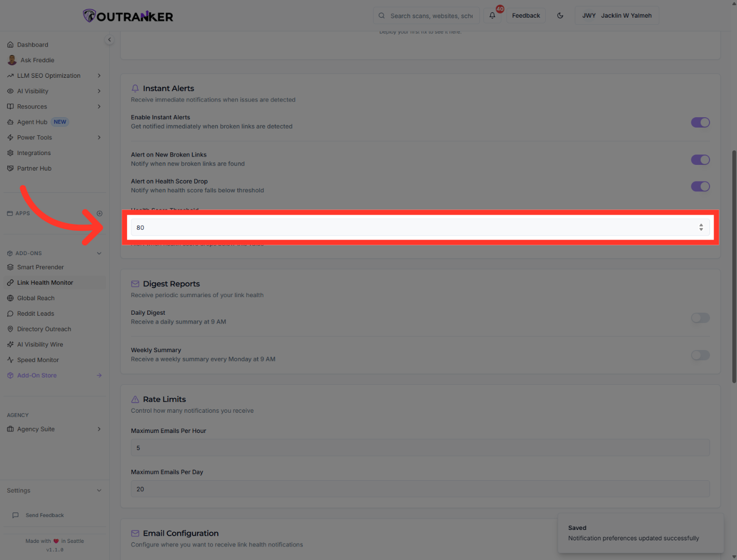
Task: Click the Health Score Threshold stepper arrows
Action: pos(701,227)
